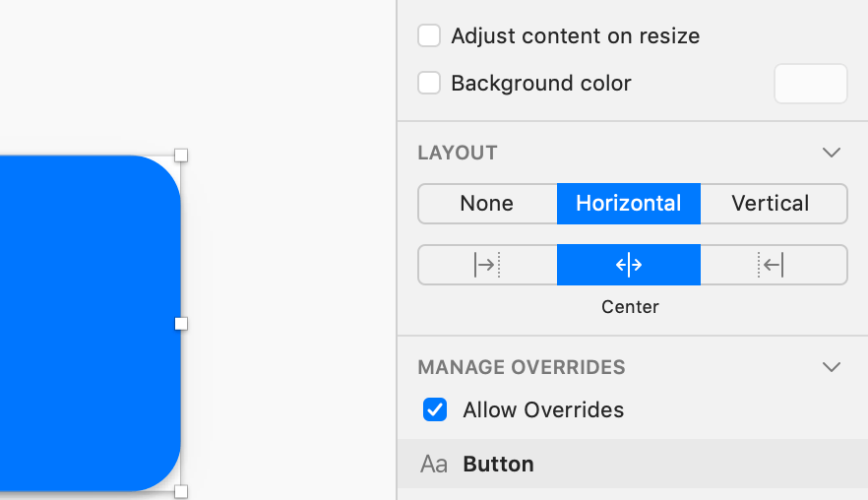Viewport: 868px width, 500px height.
Task: Set layout to None
Action: coord(487,204)
